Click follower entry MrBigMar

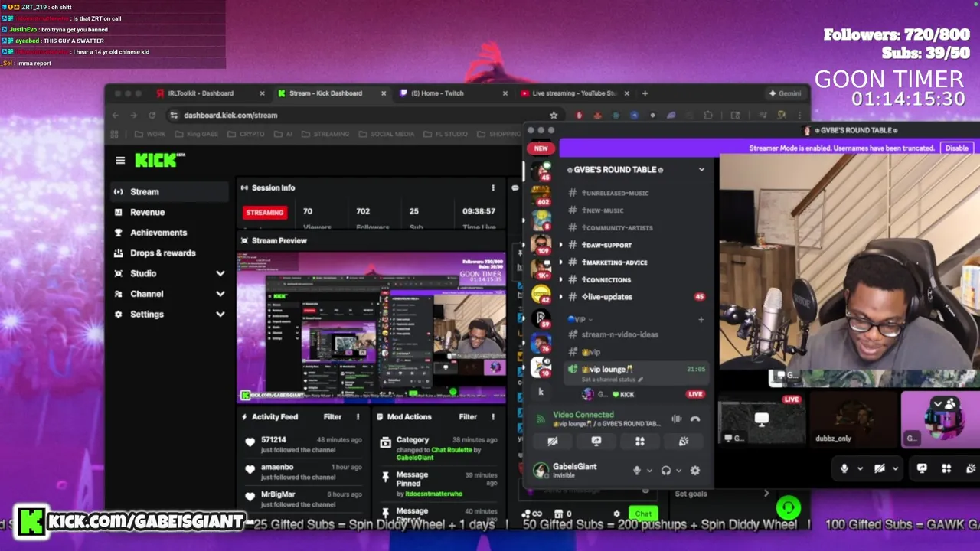pyautogui.click(x=302, y=499)
